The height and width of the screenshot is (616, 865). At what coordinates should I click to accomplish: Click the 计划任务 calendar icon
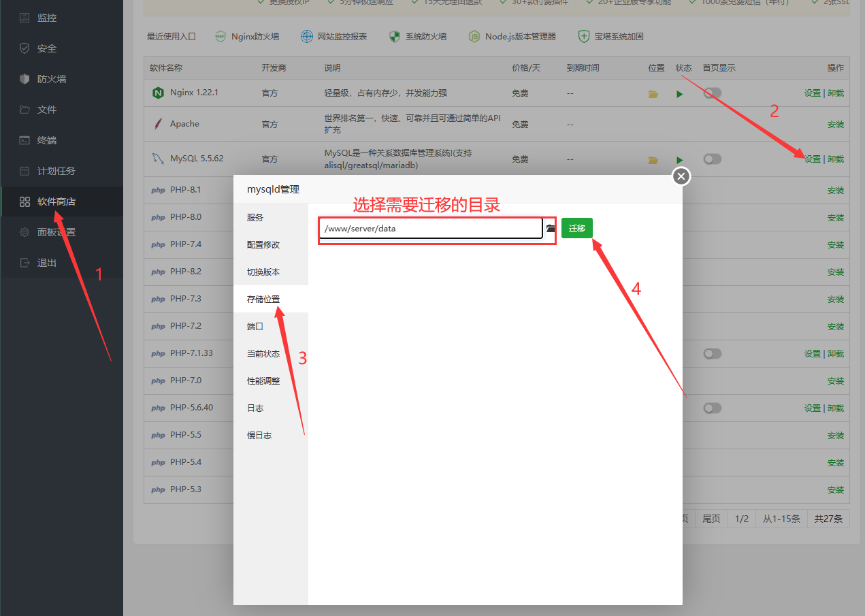25,171
